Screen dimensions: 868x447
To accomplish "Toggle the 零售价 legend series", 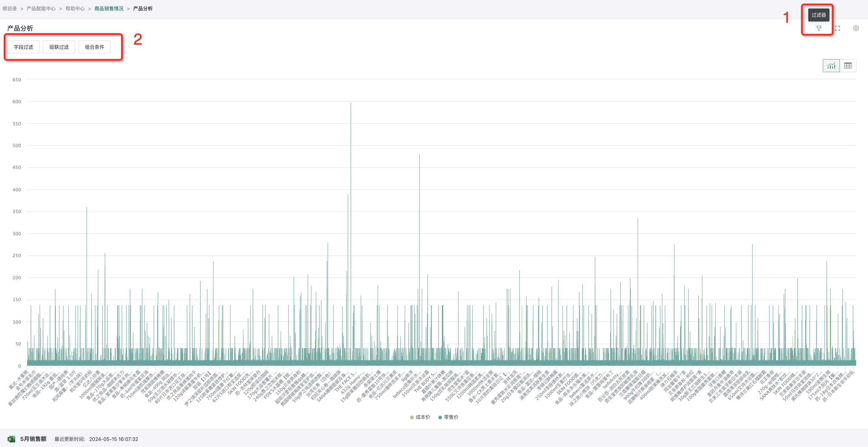I will [x=448, y=417].
